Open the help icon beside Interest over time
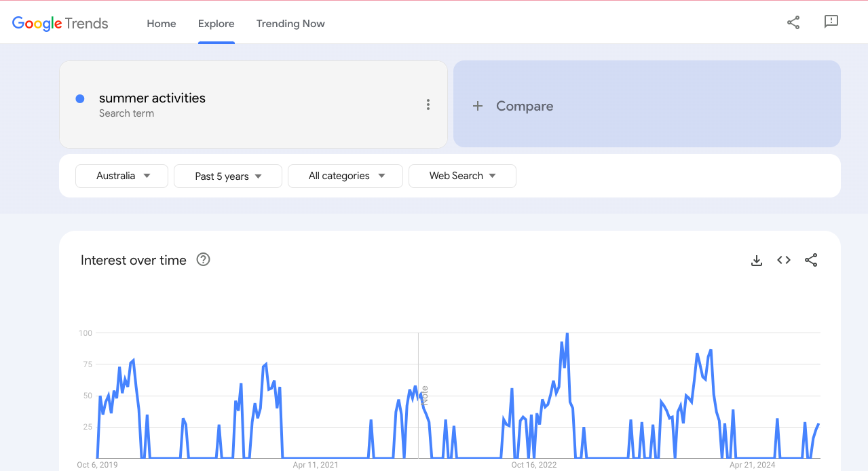 pos(203,259)
